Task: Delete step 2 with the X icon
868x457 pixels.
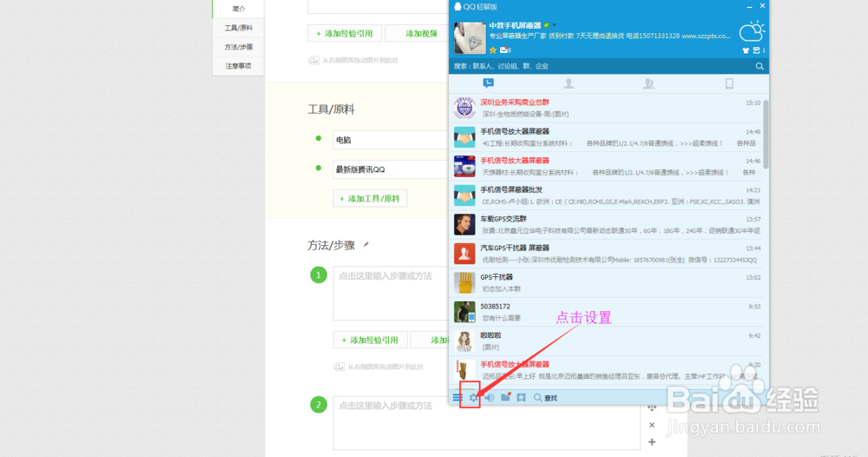Action: pyautogui.click(x=652, y=425)
